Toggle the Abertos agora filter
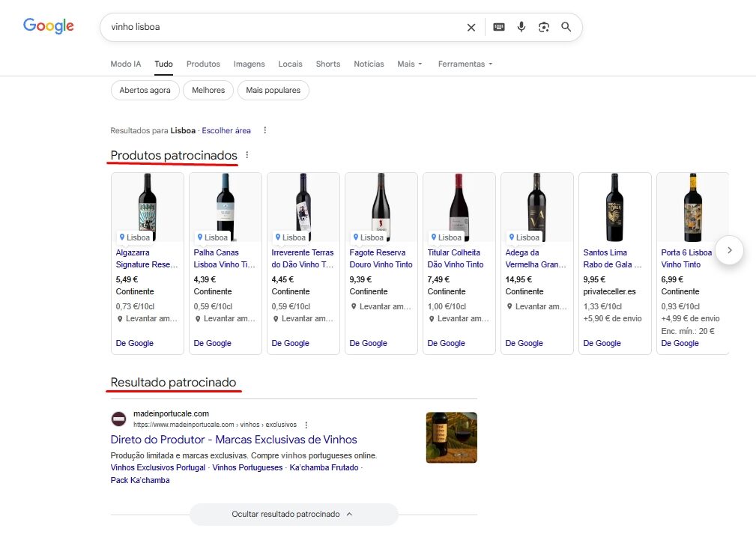The width and height of the screenshot is (756, 537). click(145, 90)
